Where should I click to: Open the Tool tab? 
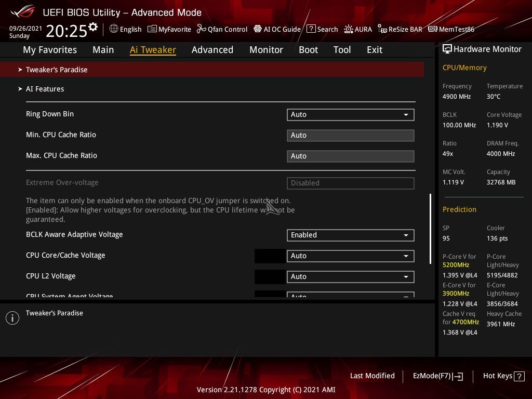[342, 50]
